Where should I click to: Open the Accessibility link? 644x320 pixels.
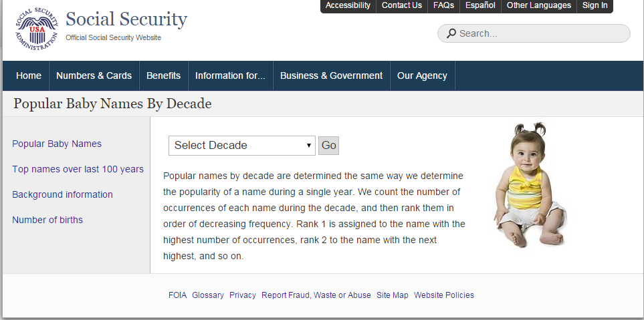[x=348, y=5]
